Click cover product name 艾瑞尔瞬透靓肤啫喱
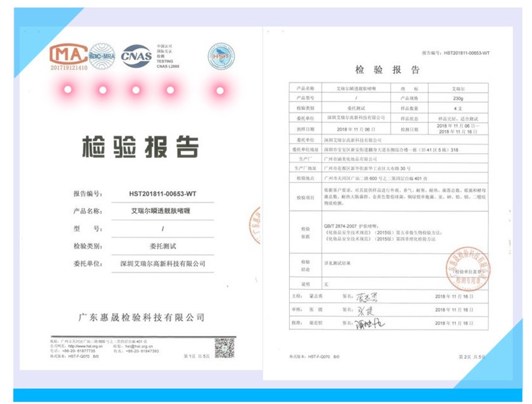 pos(161,211)
